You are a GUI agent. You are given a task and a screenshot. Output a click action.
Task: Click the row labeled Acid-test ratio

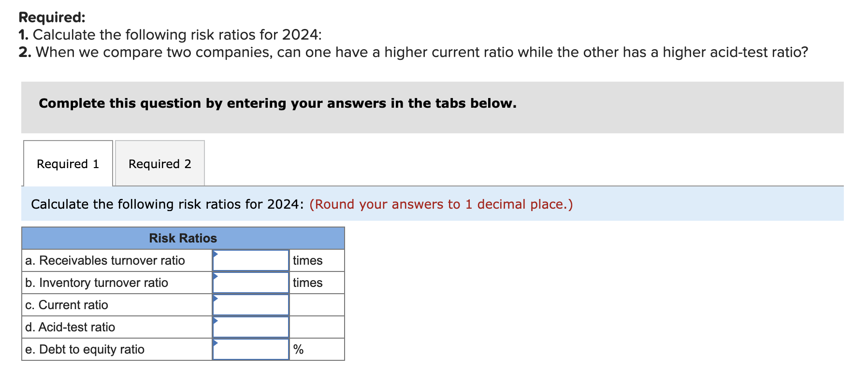pyautogui.click(x=71, y=327)
